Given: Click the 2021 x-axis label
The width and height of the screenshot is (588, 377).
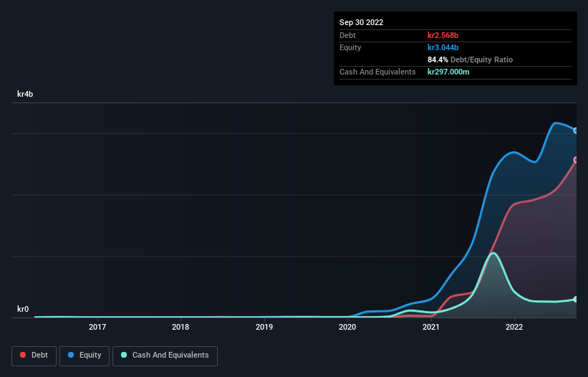Looking at the screenshot, I should (431, 327).
